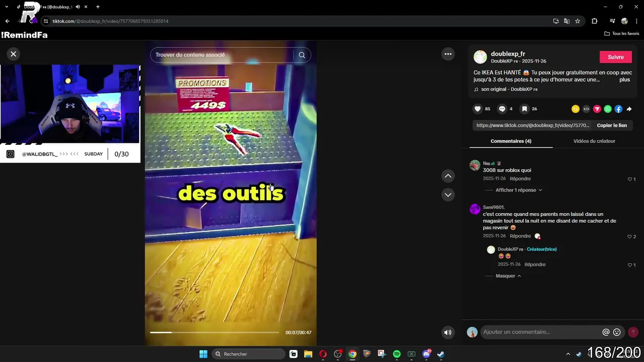Click the taskbar 'Rechercher' search box

[x=249, y=354]
